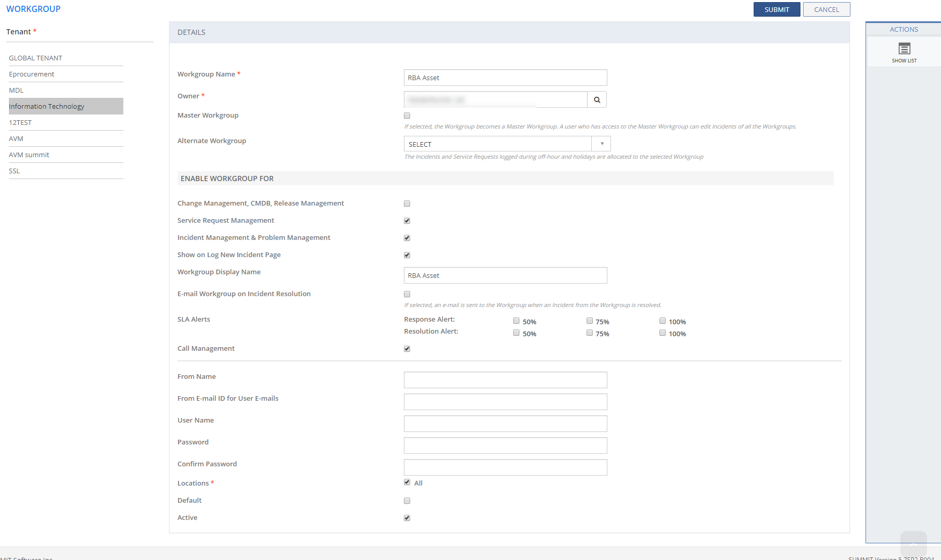The height and width of the screenshot is (560, 941).
Task: Select the Eprocurement tenant
Action: tap(32, 74)
